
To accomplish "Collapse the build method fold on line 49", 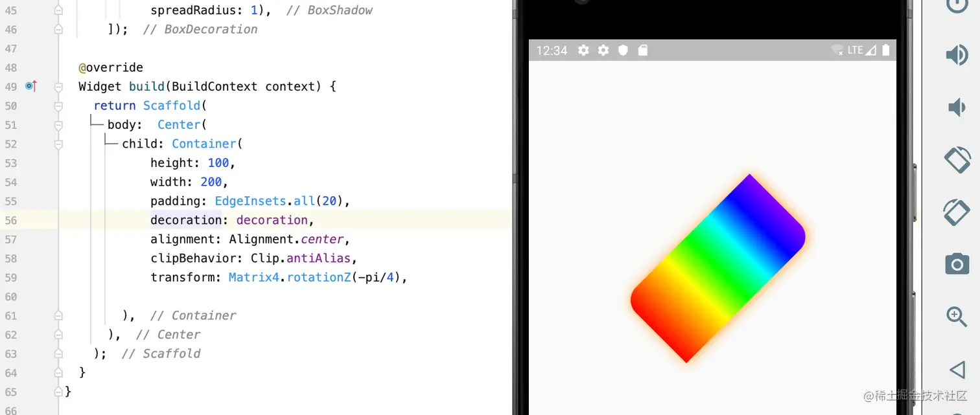I will [x=58, y=86].
